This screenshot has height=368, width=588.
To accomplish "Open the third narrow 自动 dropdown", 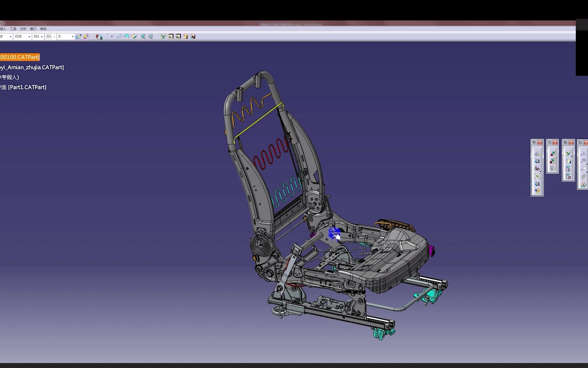I will pyautogui.click(x=38, y=37).
